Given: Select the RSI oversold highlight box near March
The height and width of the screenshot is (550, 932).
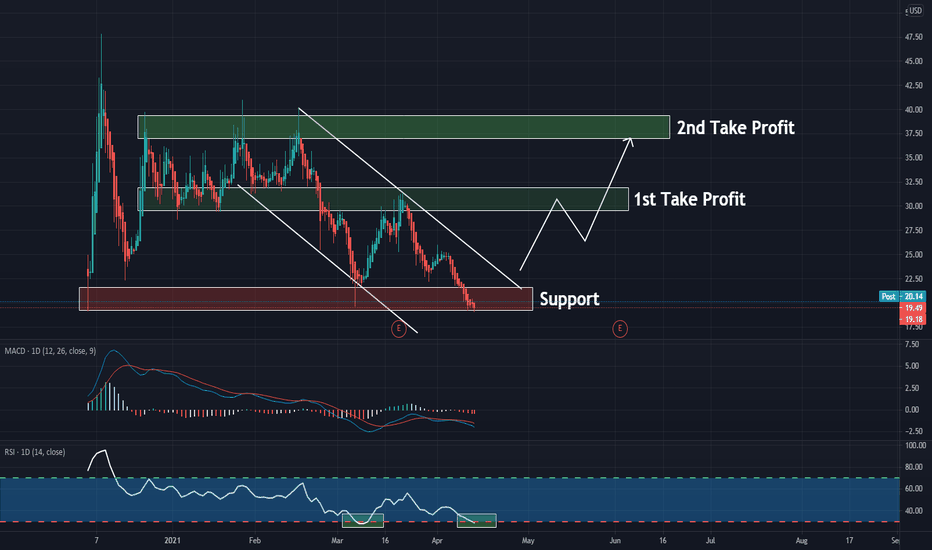Looking at the screenshot, I should pyautogui.click(x=363, y=520).
